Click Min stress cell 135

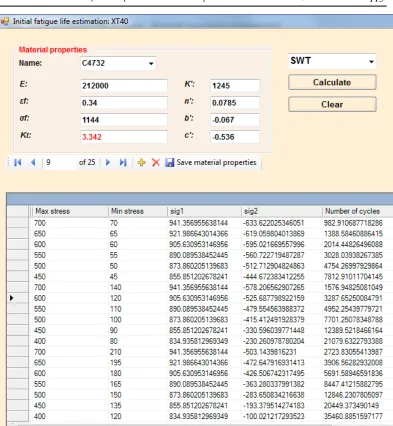click(137, 406)
